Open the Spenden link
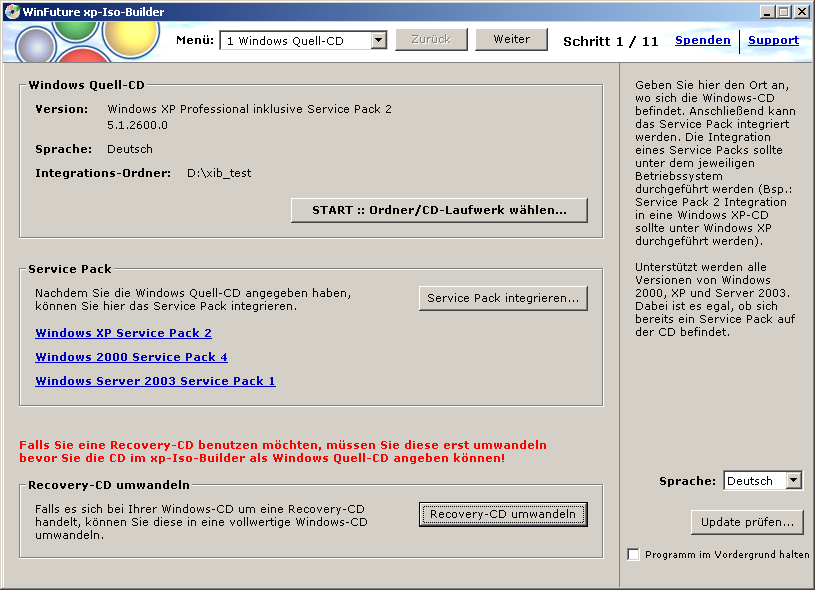Viewport: 815px width, 590px height. click(x=703, y=41)
